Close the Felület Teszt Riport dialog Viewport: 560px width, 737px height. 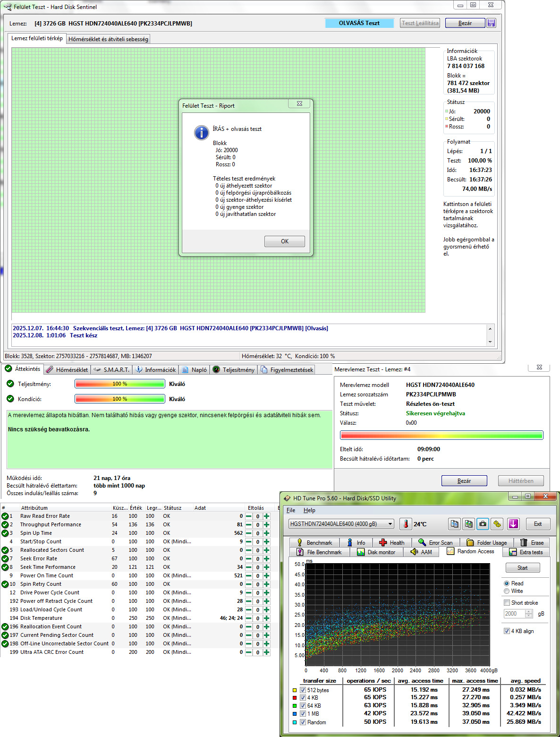tap(299, 104)
